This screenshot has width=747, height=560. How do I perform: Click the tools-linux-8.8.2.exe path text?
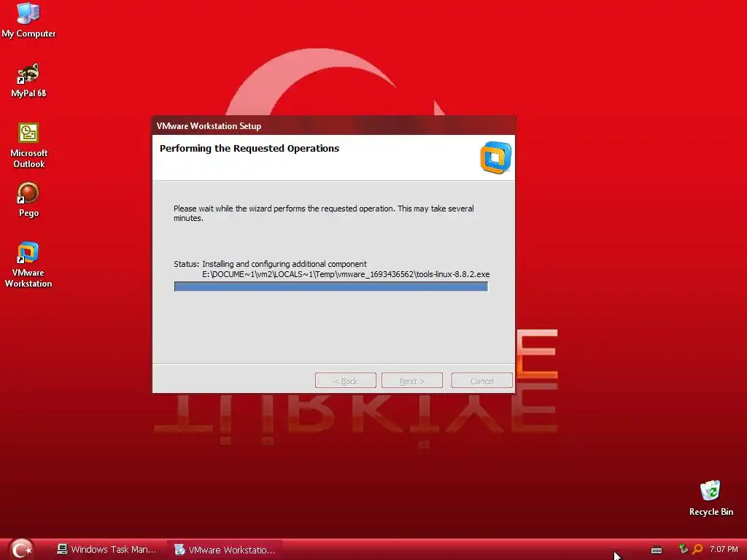pyautogui.click(x=346, y=274)
